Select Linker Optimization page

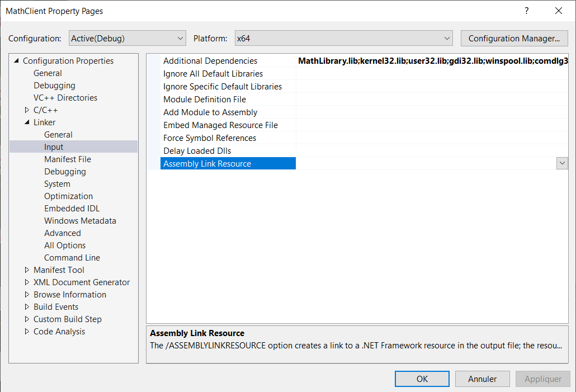tap(68, 196)
